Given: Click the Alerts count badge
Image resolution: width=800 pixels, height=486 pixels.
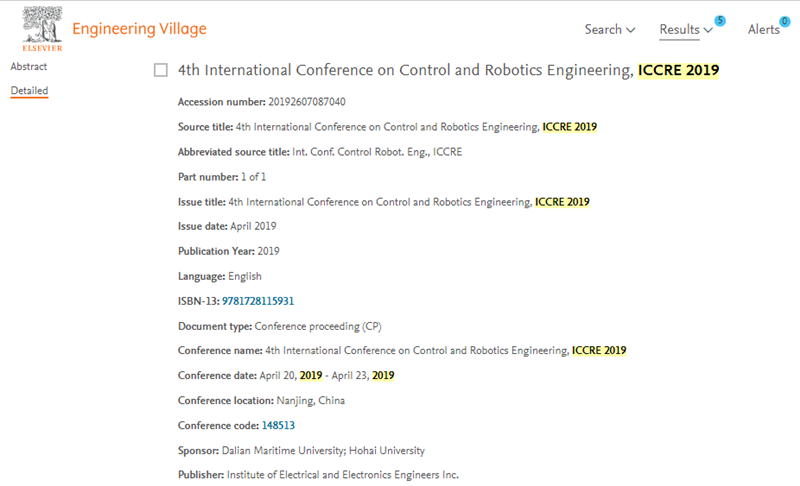Looking at the screenshot, I should click(x=785, y=21).
